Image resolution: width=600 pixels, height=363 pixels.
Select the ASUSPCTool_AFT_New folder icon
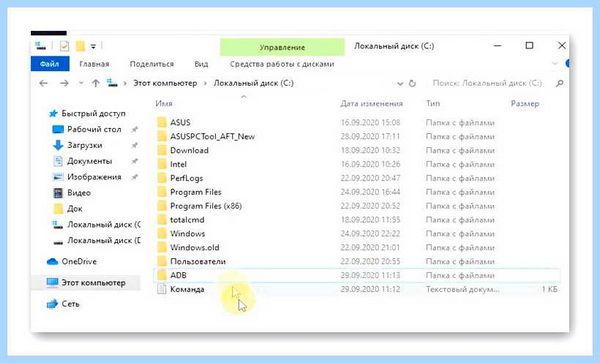[x=162, y=136]
